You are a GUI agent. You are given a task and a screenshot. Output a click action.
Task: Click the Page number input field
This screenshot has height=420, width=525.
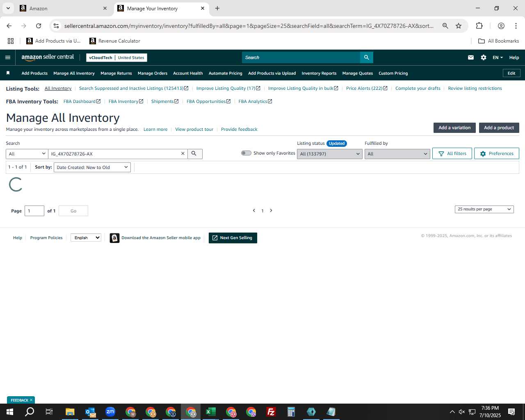click(x=34, y=211)
